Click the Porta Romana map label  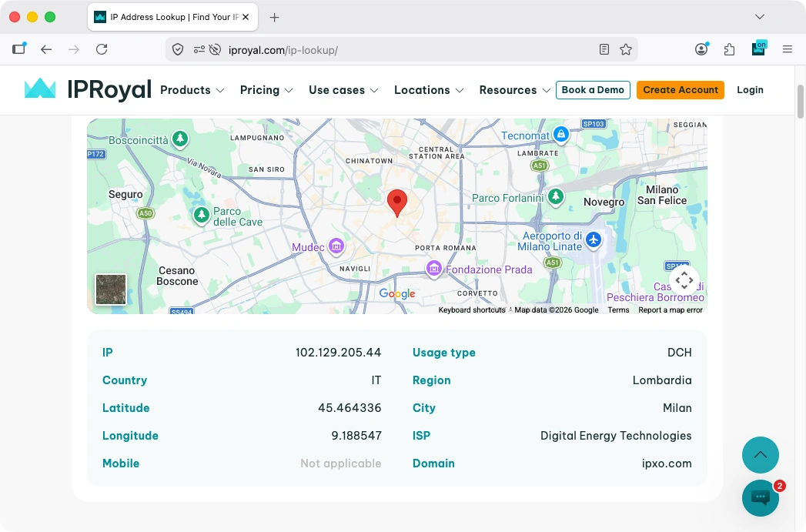446,248
